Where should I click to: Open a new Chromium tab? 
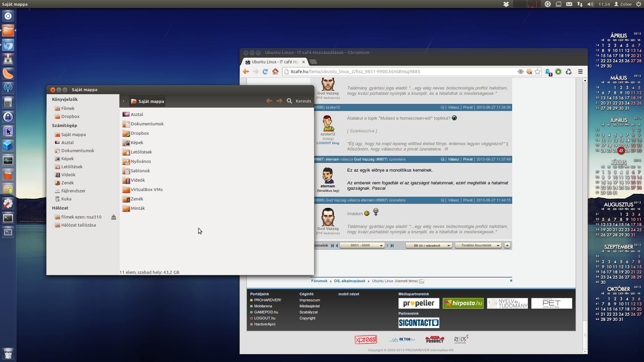click(313, 62)
